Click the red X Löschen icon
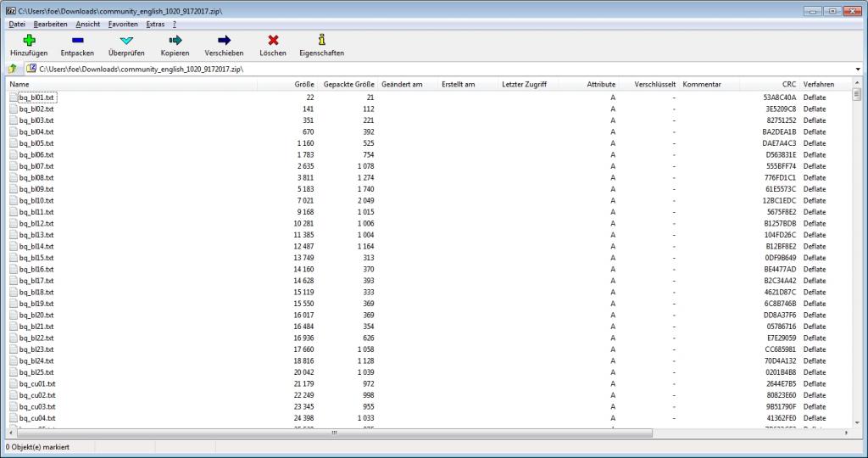 (273, 40)
